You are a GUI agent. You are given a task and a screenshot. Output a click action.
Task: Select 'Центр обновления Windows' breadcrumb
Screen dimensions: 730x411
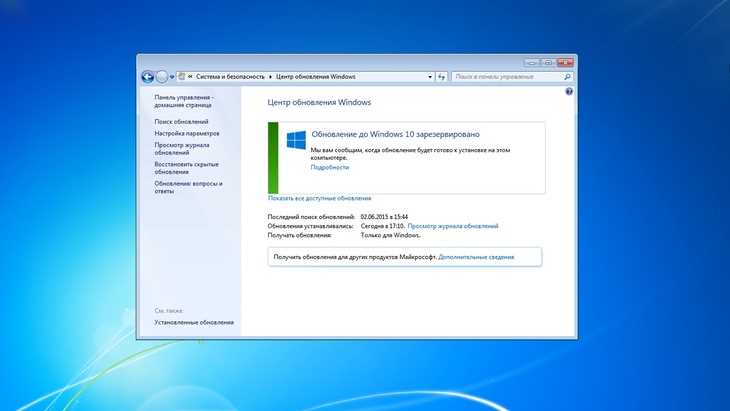[316, 77]
